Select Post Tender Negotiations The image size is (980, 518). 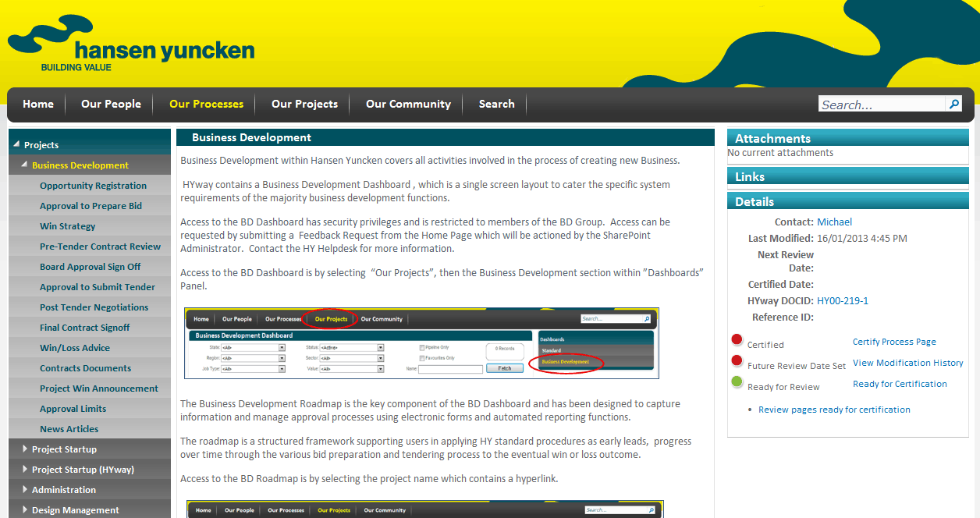[x=94, y=307]
